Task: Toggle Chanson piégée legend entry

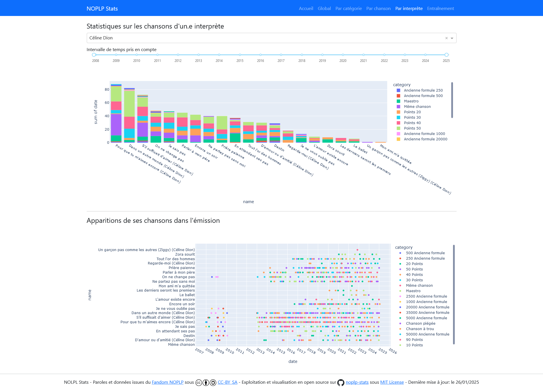Action: 417,324
